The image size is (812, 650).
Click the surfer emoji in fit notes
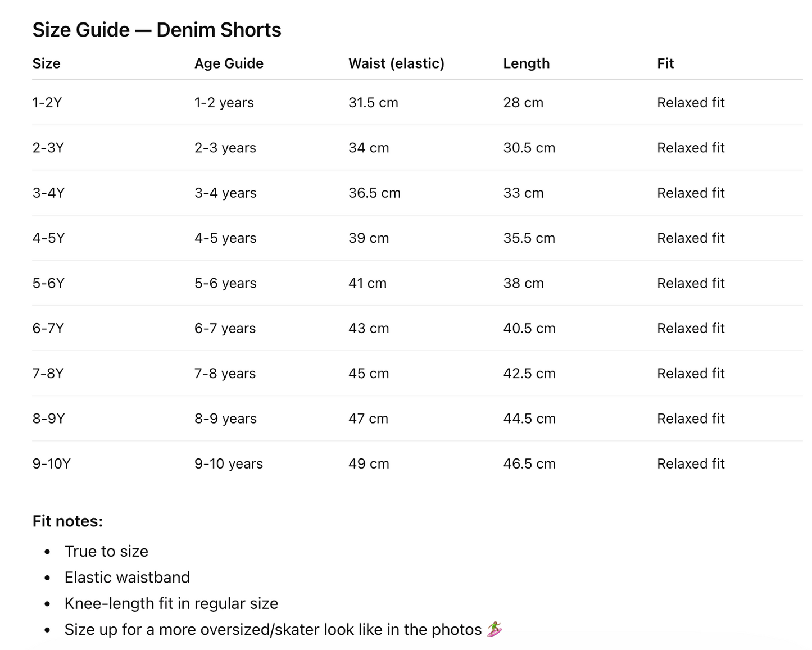495,629
